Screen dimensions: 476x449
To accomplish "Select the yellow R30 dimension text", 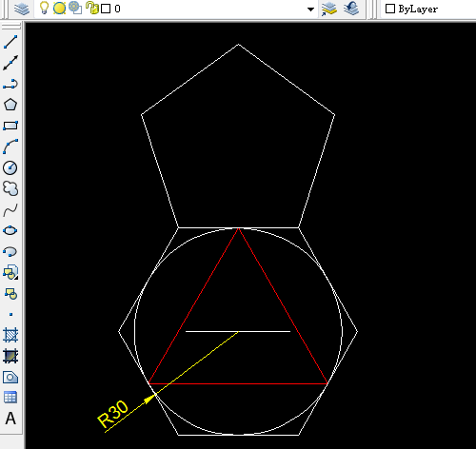I will coord(113,414).
